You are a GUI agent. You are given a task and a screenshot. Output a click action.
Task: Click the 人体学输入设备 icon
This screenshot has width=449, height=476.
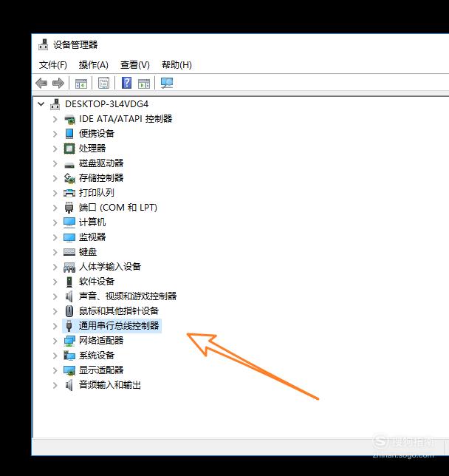[x=69, y=267]
